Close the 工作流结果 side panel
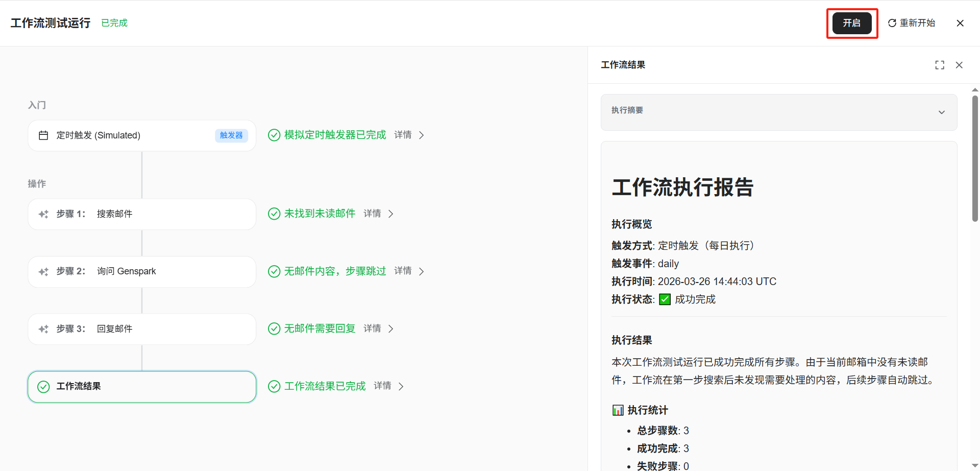Viewport: 980px width, 471px height. click(959, 65)
